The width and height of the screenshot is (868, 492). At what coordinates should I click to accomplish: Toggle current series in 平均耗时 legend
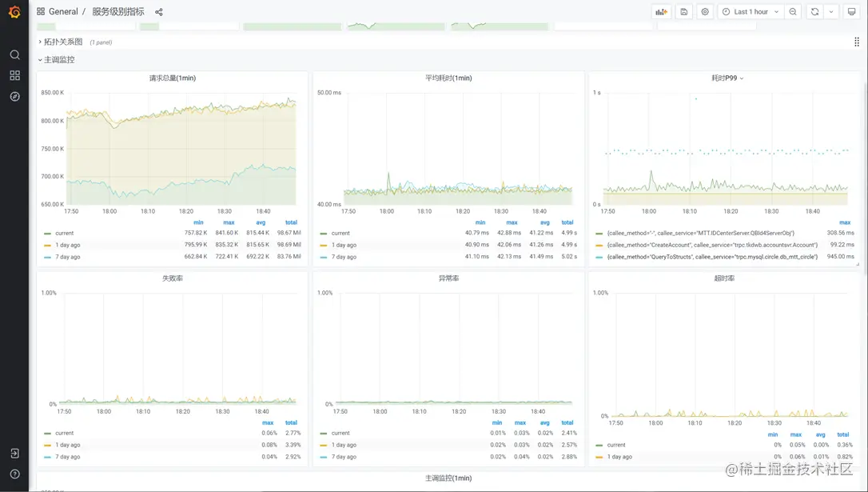pos(340,234)
